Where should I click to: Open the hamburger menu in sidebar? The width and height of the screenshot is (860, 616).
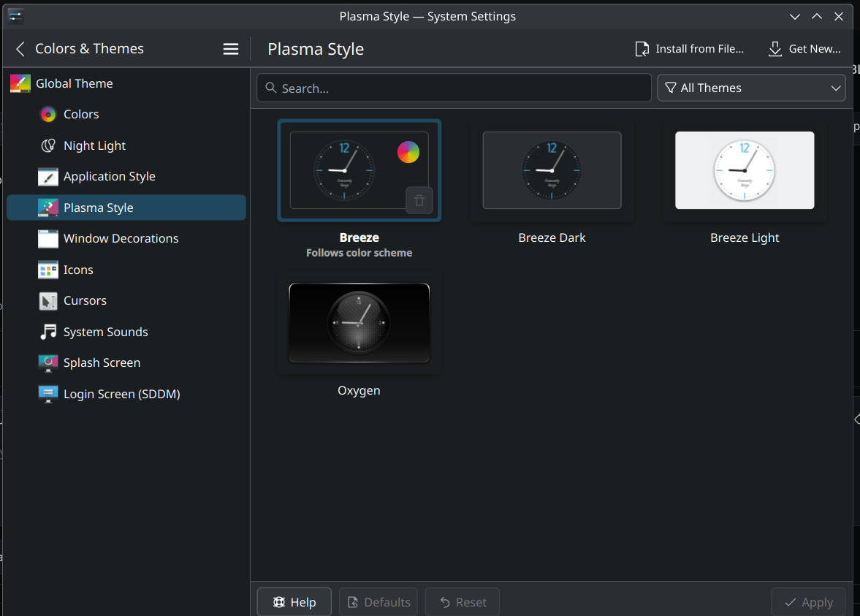click(231, 49)
